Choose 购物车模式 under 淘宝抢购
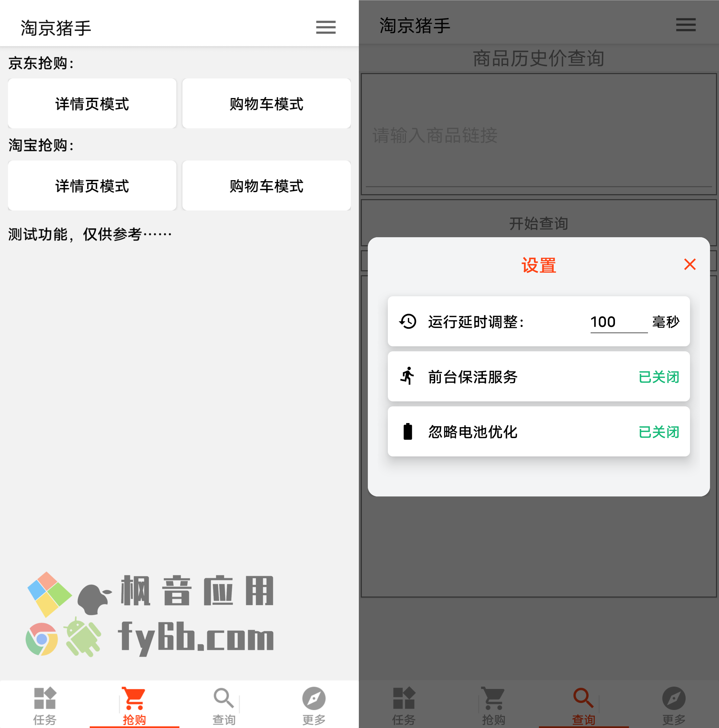This screenshot has width=719, height=728. (x=266, y=186)
